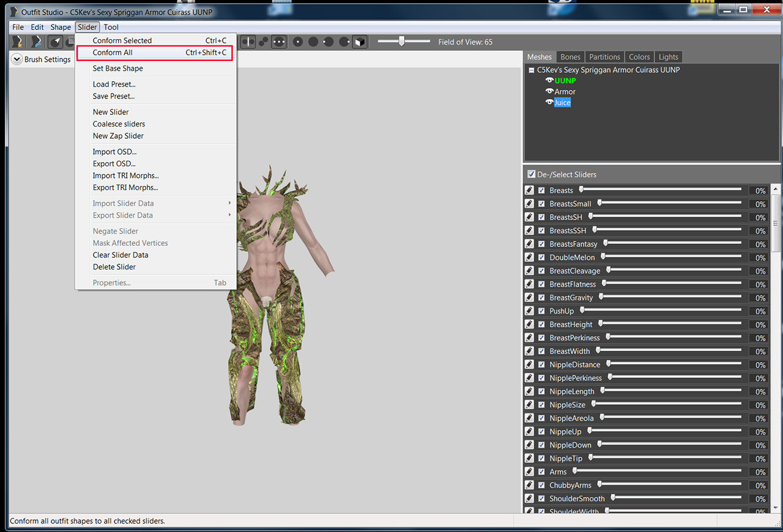Open the Shape menu
Viewport: 783px width, 532px height.
click(61, 27)
